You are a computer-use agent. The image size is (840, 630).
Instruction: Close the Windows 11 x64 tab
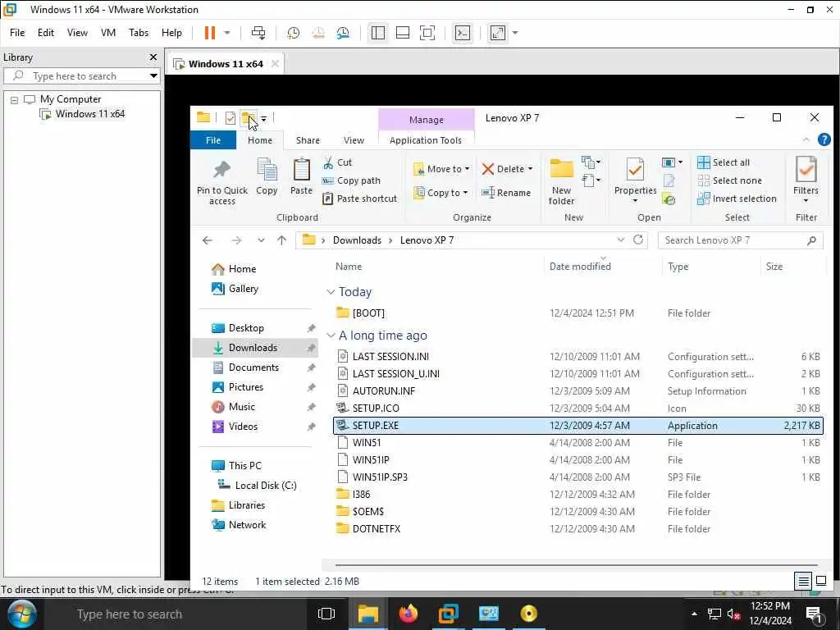point(275,64)
